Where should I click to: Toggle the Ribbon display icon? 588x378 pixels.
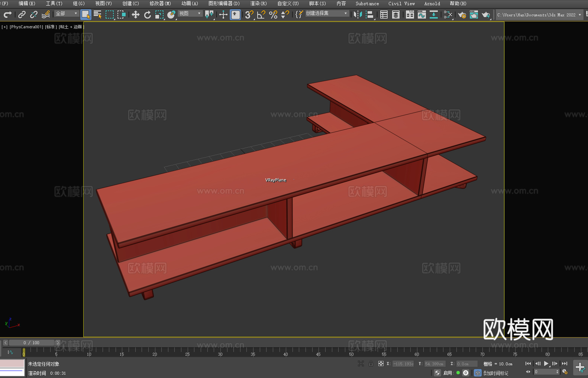tap(410, 14)
